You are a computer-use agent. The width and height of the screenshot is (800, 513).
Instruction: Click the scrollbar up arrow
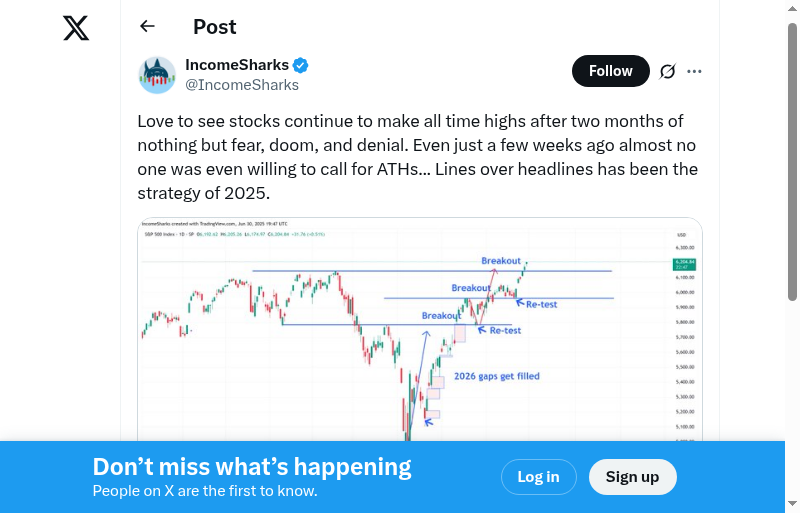(x=793, y=8)
